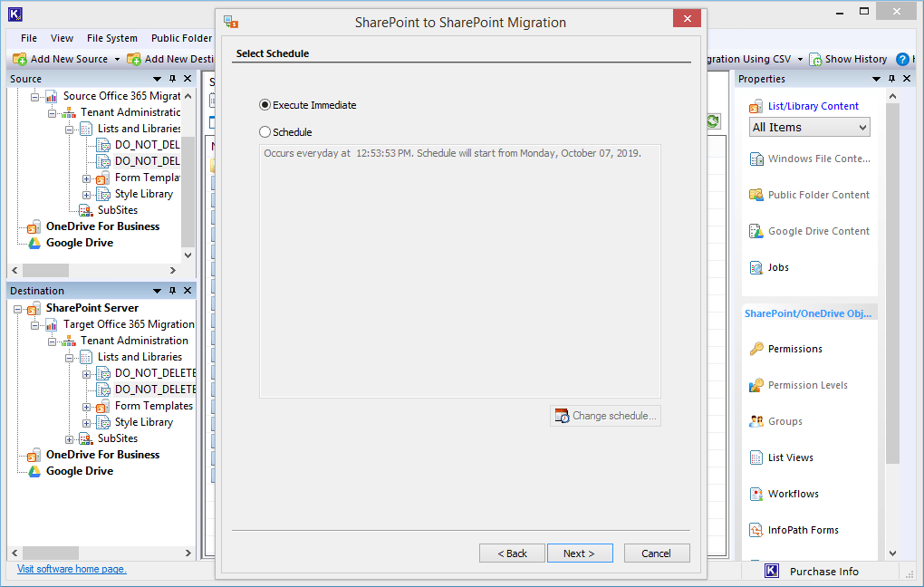Click the Add New Destination icon
924x587 pixels.
(134, 59)
